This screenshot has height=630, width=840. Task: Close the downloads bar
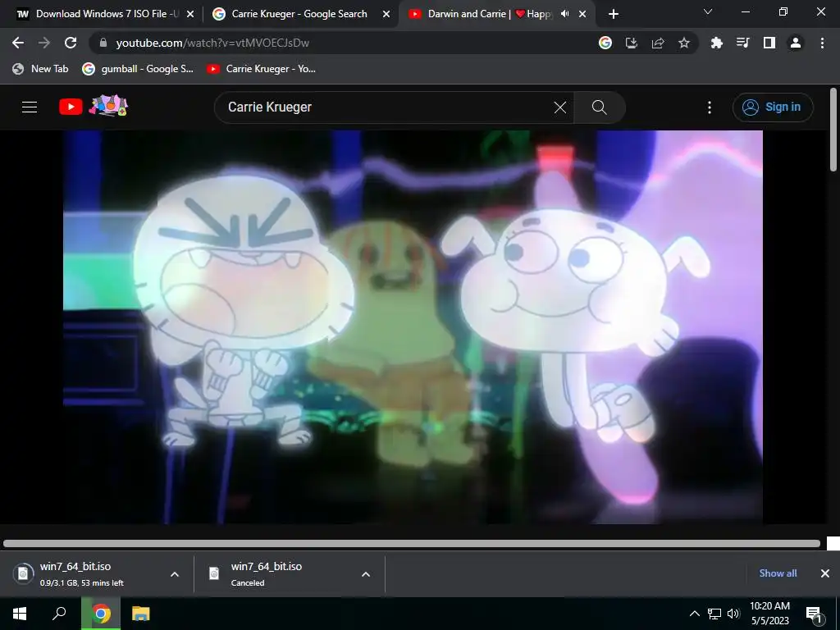pyautogui.click(x=825, y=573)
